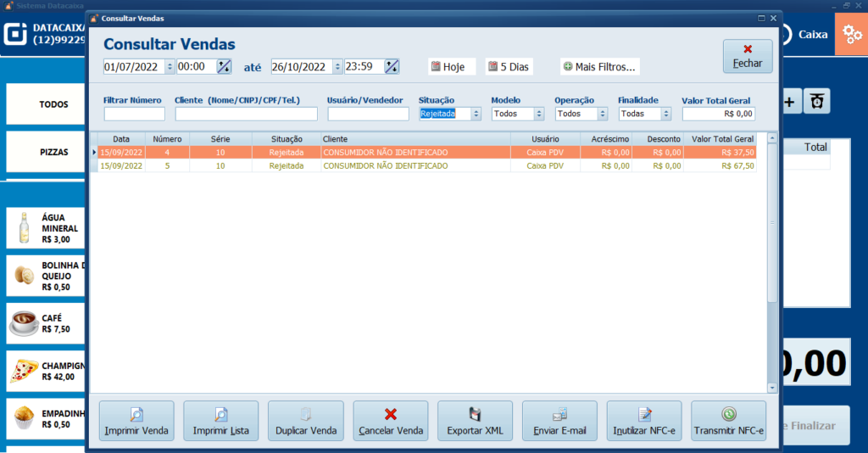This screenshot has width=868, height=453.
Task: Send sale by Enviar E-mail
Action: (559, 421)
